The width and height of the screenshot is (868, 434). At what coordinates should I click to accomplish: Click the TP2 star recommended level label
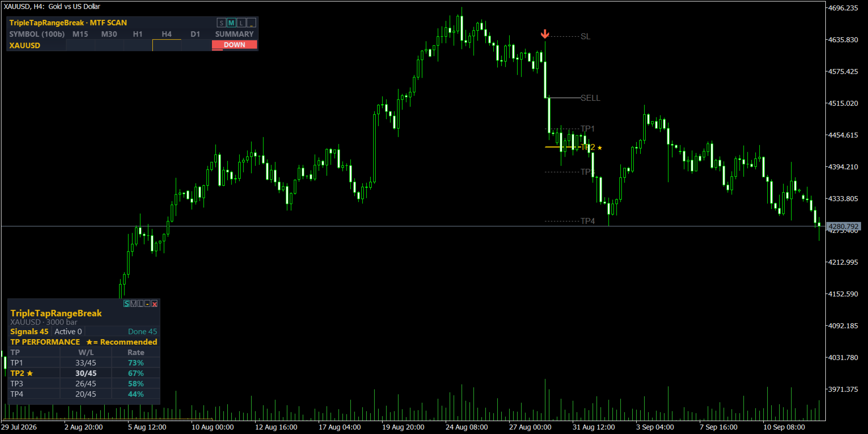[592, 147]
